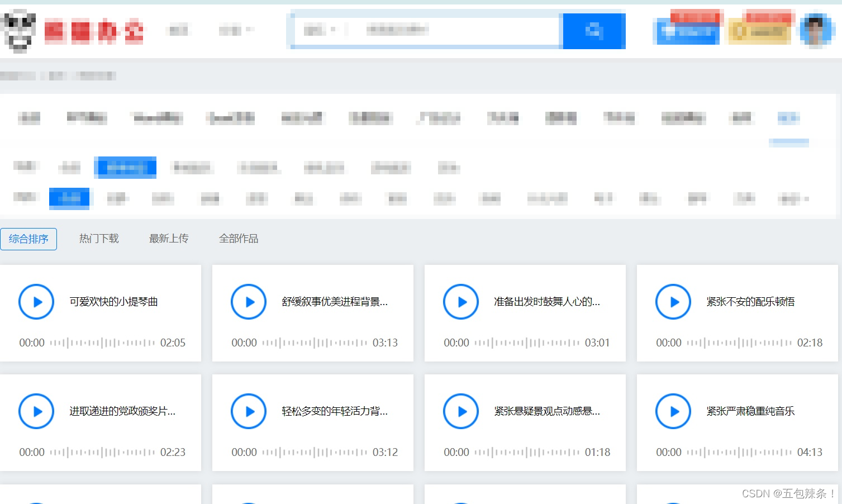Open the title 舒缓叙事优美进程背景...

point(335,302)
